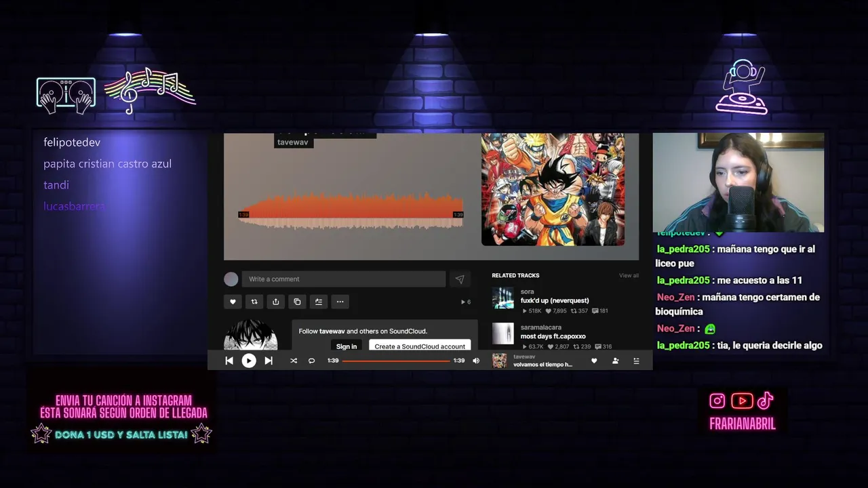This screenshot has height=488, width=868.
Task: Skip to next track in player bar
Action: pos(269,361)
